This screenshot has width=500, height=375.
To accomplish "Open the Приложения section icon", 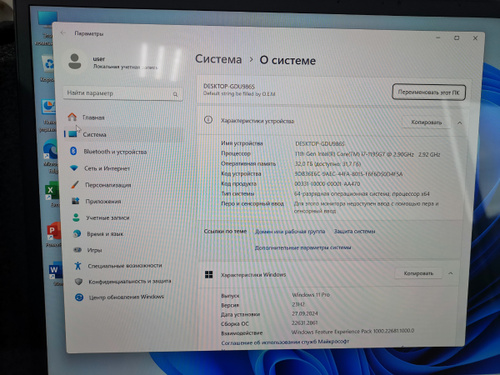I will pos(75,201).
